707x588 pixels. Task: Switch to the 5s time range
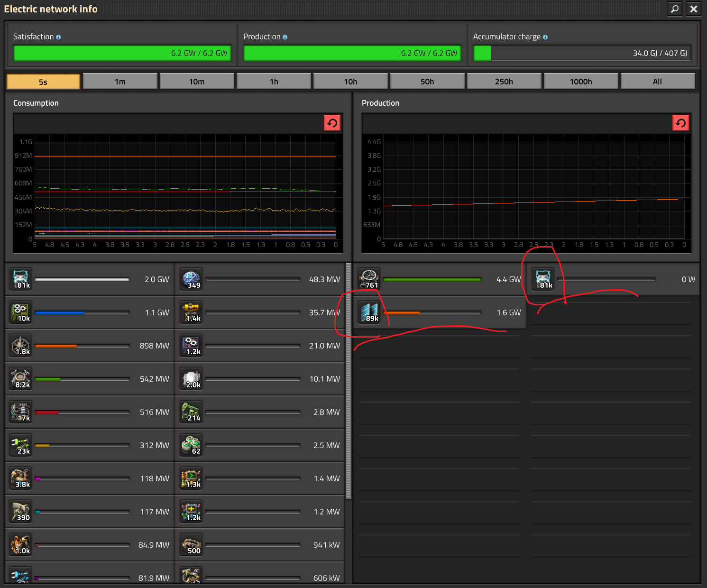click(43, 82)
